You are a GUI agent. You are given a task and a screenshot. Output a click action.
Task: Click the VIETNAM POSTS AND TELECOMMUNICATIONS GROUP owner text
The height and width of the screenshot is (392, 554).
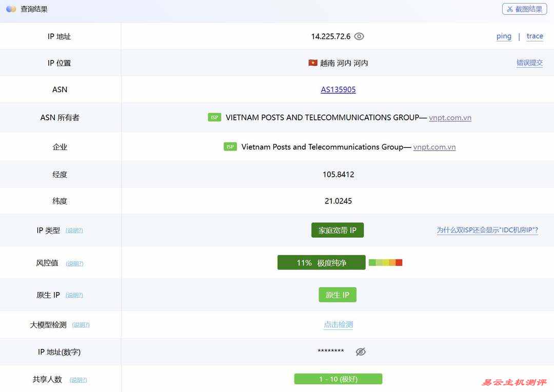[x=322, y=117]
